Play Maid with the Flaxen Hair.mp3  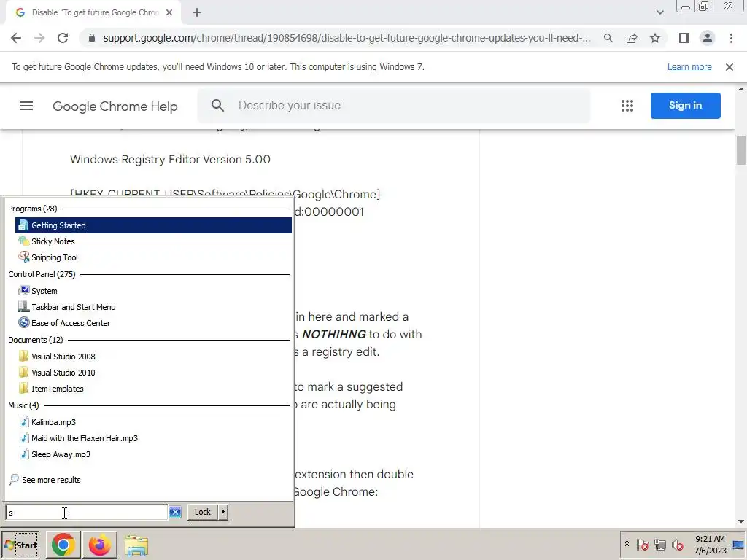(x=153, y=438)
